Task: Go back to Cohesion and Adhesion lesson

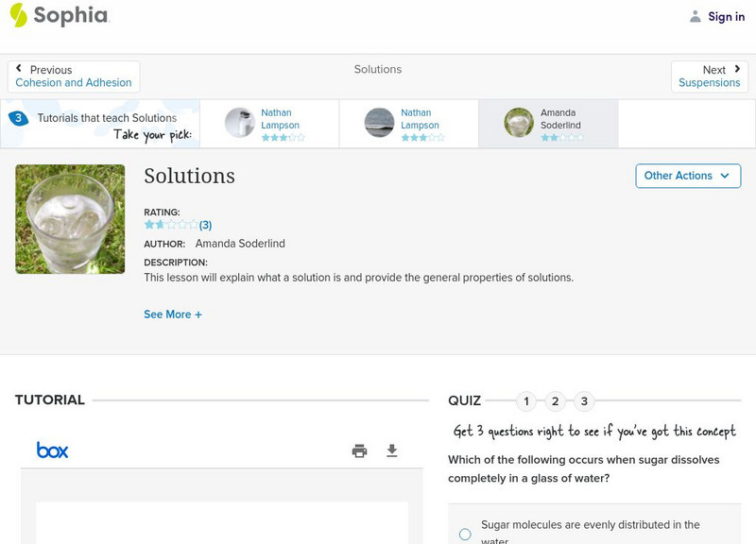Action: click(74, 82)
